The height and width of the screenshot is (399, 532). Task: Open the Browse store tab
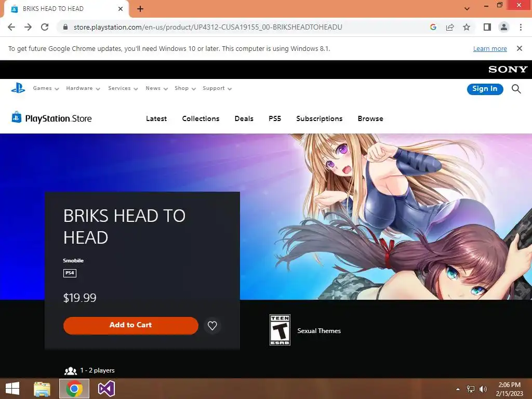[370, 119]
